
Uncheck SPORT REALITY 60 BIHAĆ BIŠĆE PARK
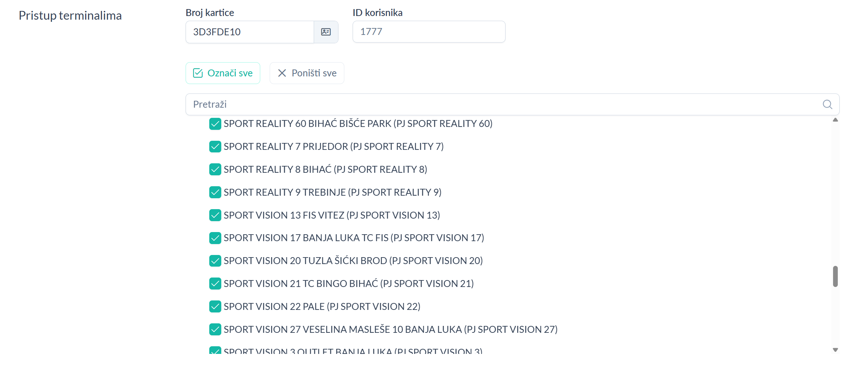pos(215,124)
